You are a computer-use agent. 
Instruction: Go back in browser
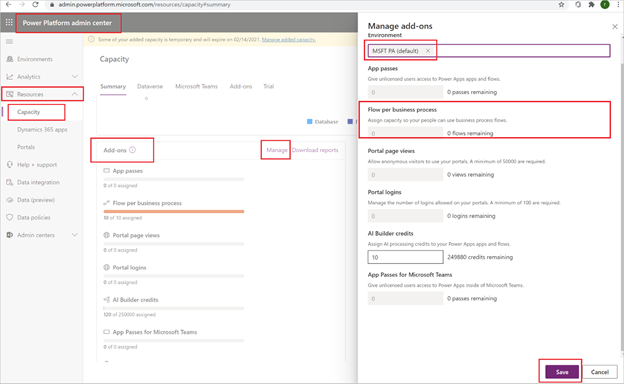tap(8, 4)
